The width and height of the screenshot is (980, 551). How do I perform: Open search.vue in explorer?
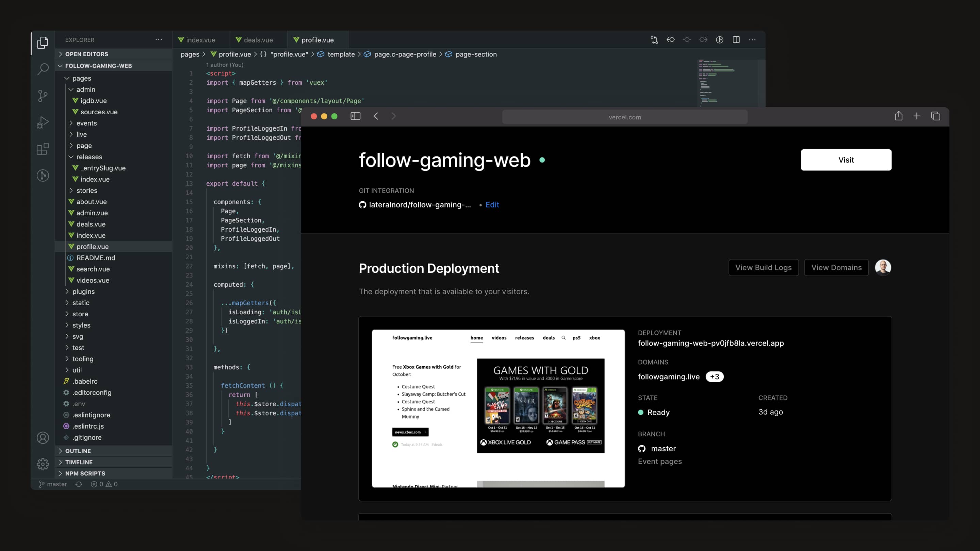pos(114,269)
